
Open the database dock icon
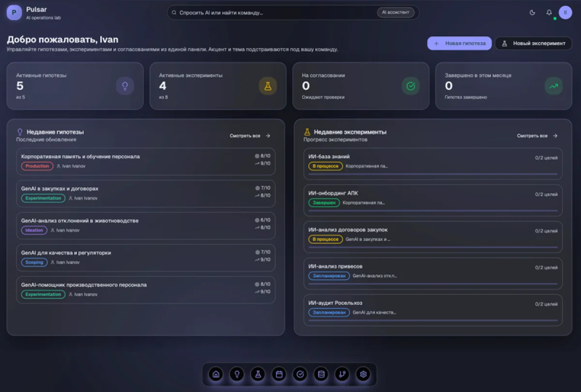coord(321,374)
